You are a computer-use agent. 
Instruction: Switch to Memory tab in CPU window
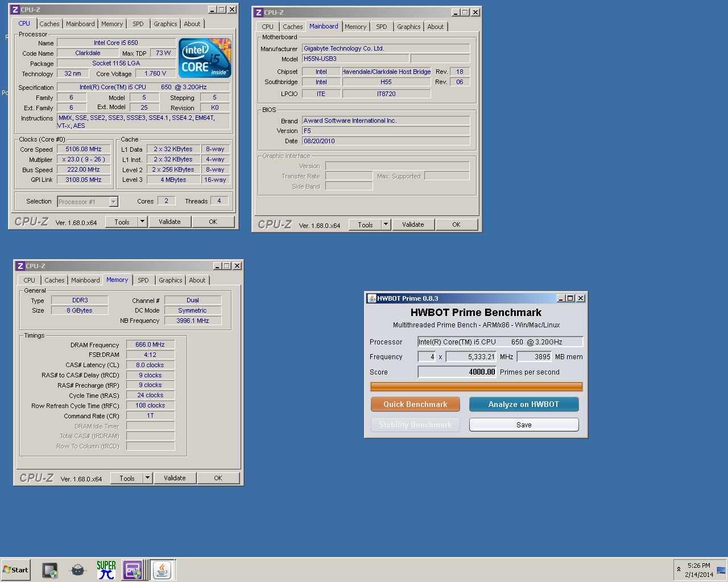(x=112, y=24)
